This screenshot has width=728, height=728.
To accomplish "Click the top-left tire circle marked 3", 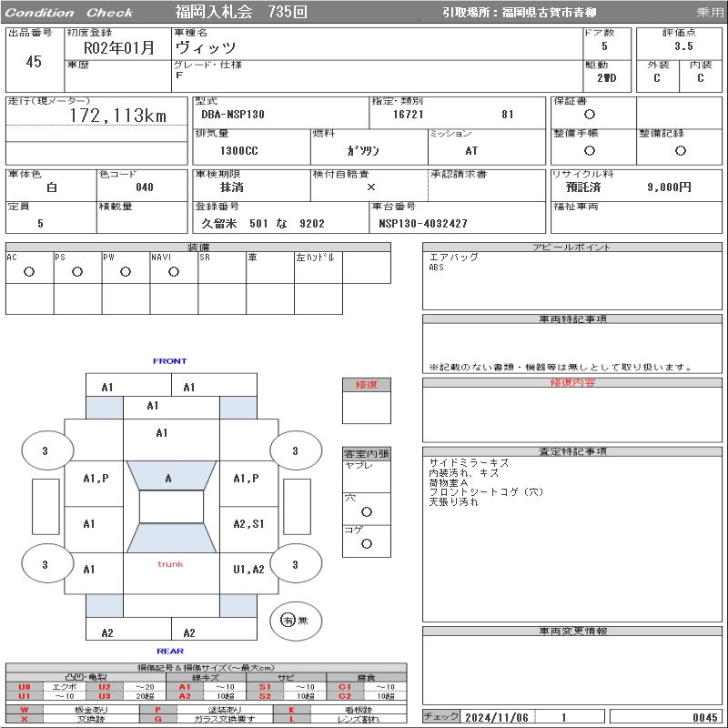I will point(45,450).
